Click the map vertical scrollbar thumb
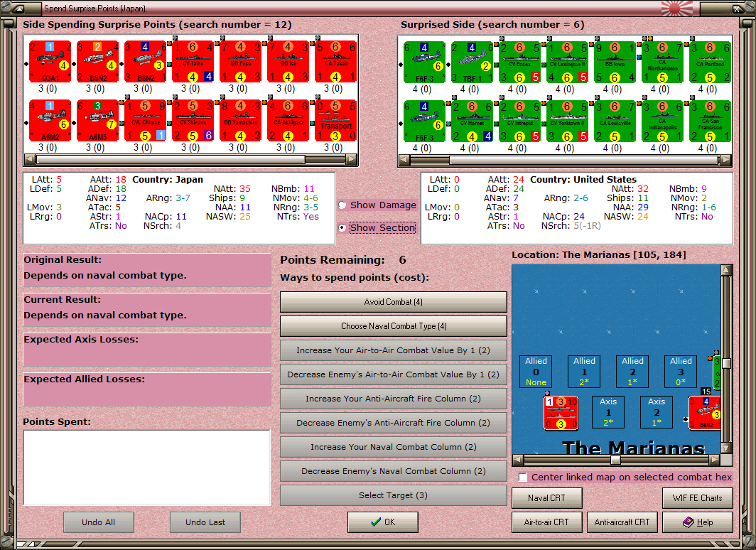This screenshot has width=756, height=550. pos(726,363)
